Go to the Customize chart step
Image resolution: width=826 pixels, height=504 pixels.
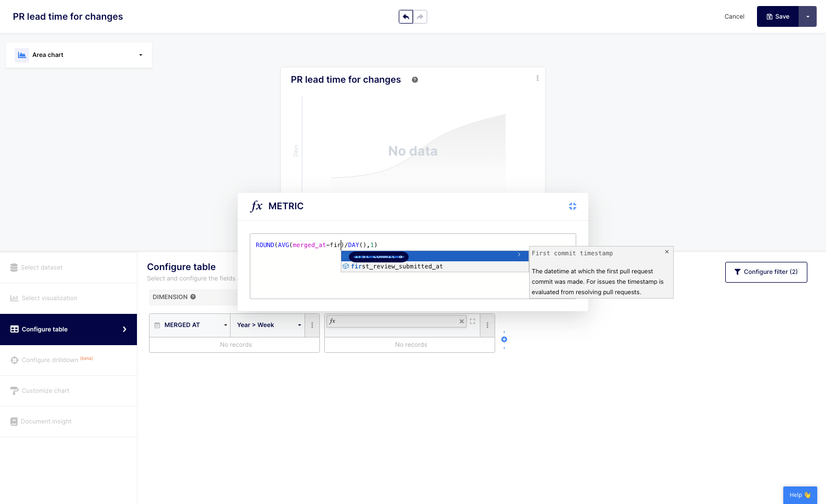[x=45, y=391]
